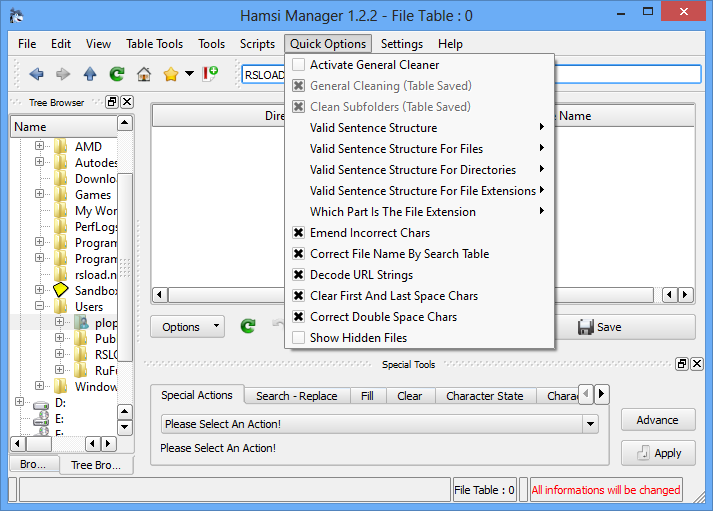Expand the Sandbox folder node

tap(40, 289)
